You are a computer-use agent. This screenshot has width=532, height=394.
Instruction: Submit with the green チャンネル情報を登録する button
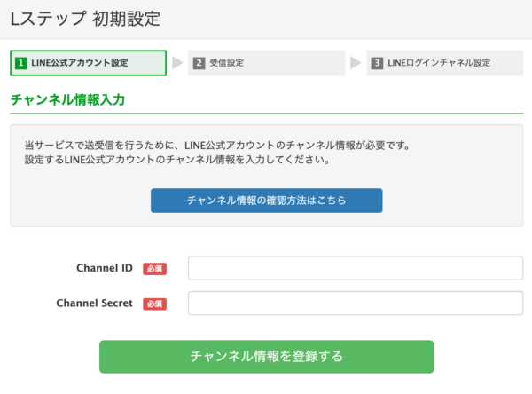[x=266, y=357]
